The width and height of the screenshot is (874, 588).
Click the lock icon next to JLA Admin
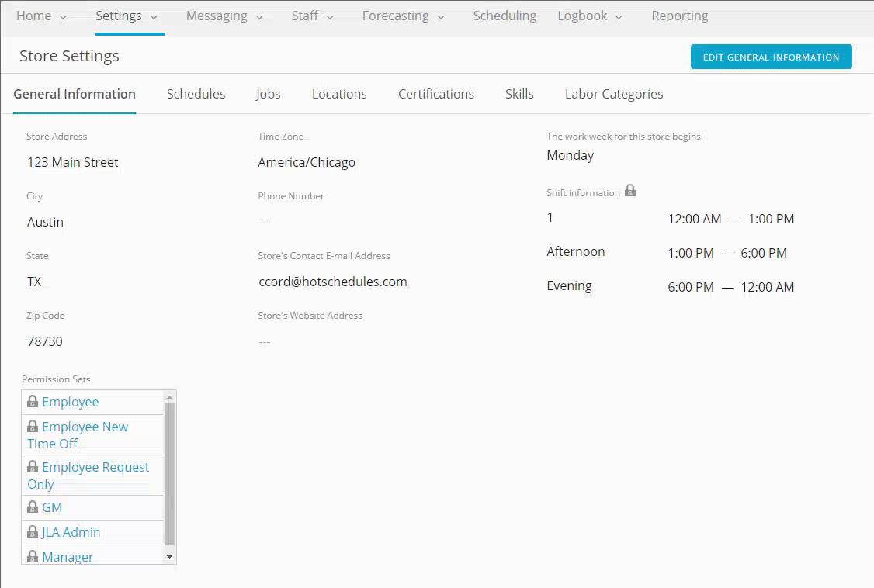[32, 531]
